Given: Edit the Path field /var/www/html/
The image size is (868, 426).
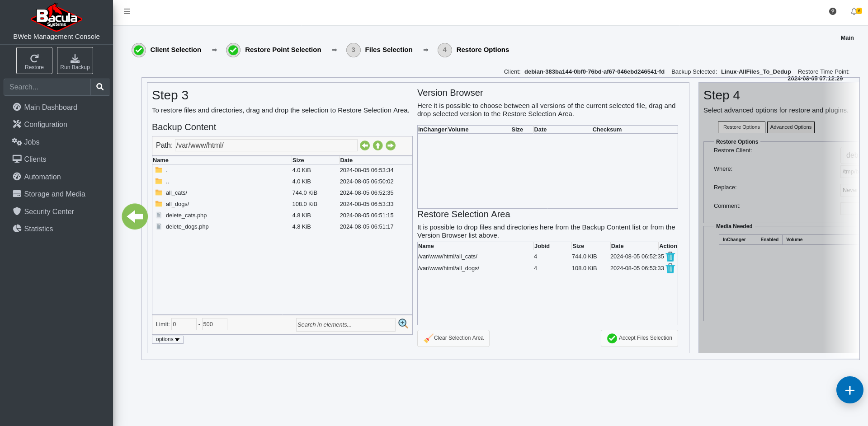Looking at the screenshot, I should pos(266,145).
